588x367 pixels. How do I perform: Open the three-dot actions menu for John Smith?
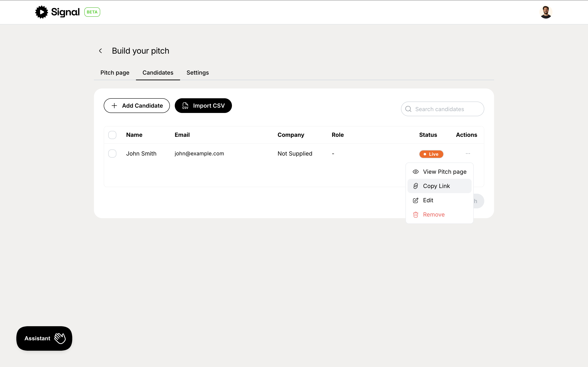click(x=468, y=154)
